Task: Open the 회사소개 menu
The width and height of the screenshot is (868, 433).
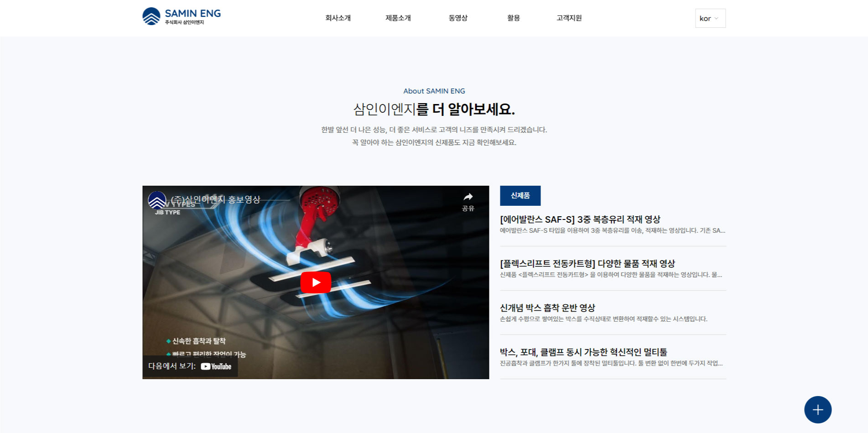Action: pos(338,18)
